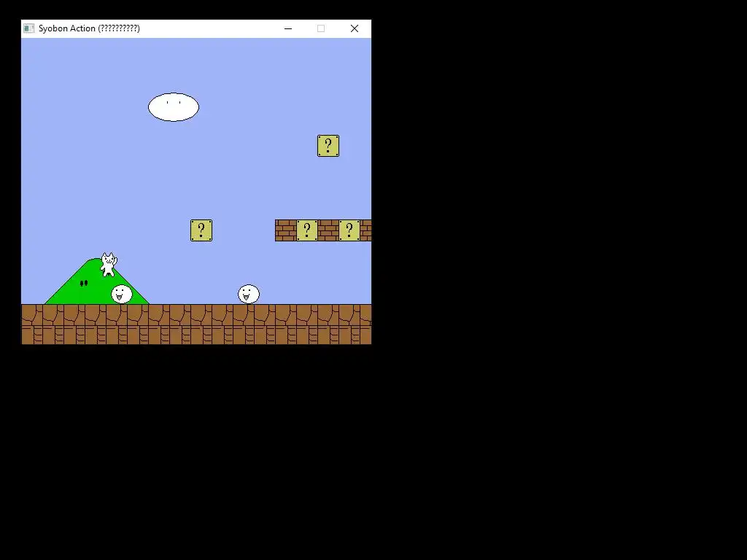Click the white cloud with a face

pos(174,107)
